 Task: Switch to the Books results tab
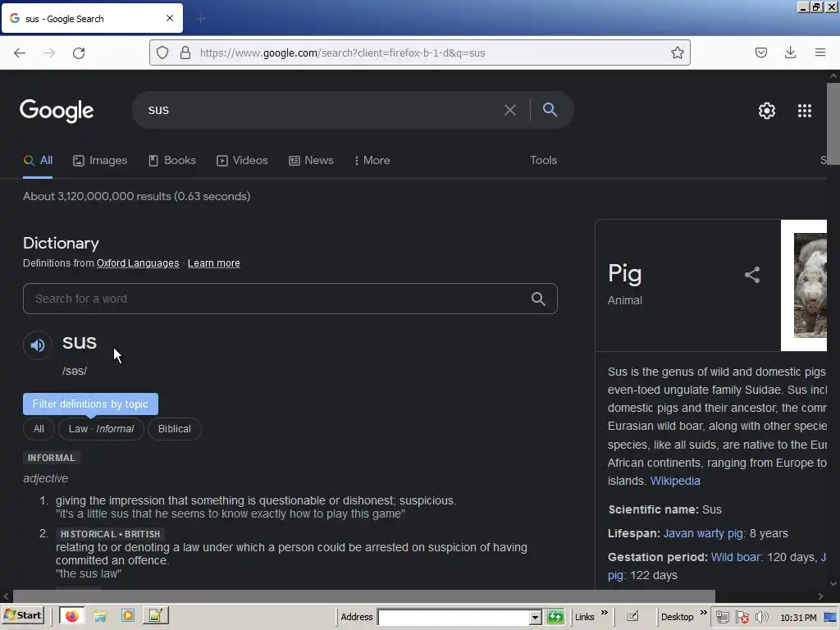172,160
